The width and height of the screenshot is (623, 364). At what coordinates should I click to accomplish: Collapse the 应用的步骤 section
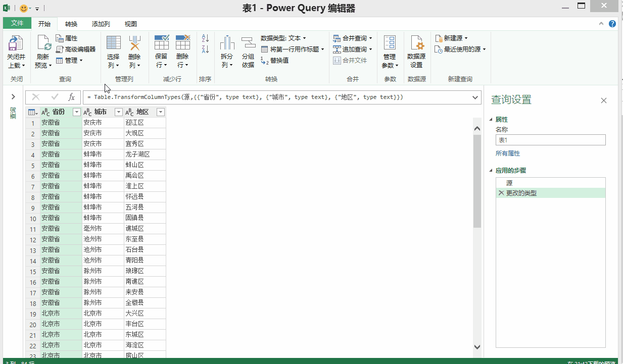click(491, 171)
